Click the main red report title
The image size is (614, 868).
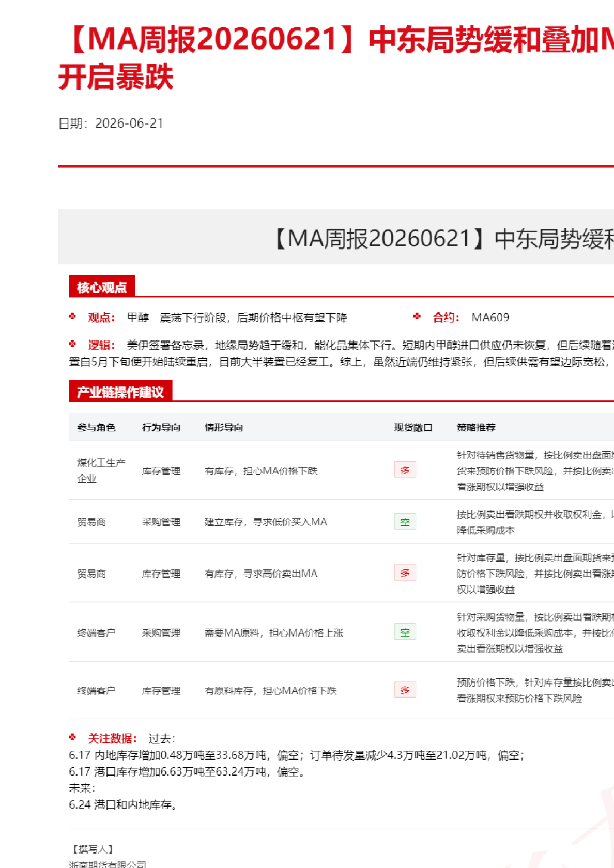(336, 58)
